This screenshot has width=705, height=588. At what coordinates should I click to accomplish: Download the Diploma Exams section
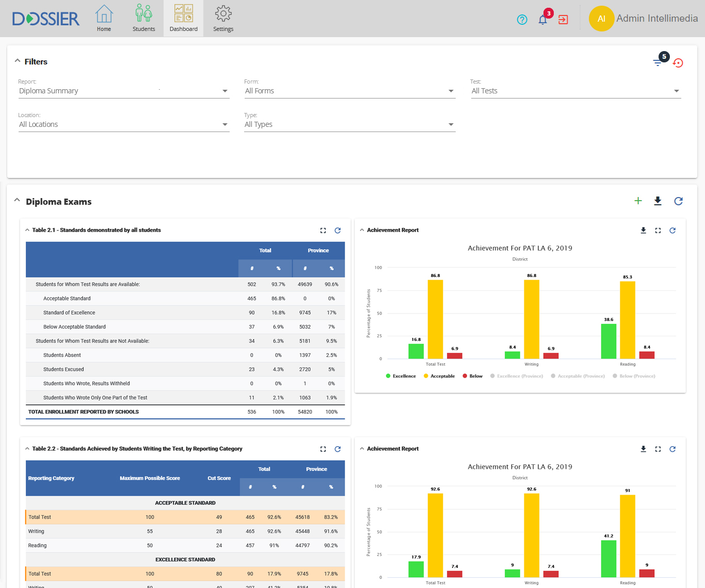[x=658, y=201]
